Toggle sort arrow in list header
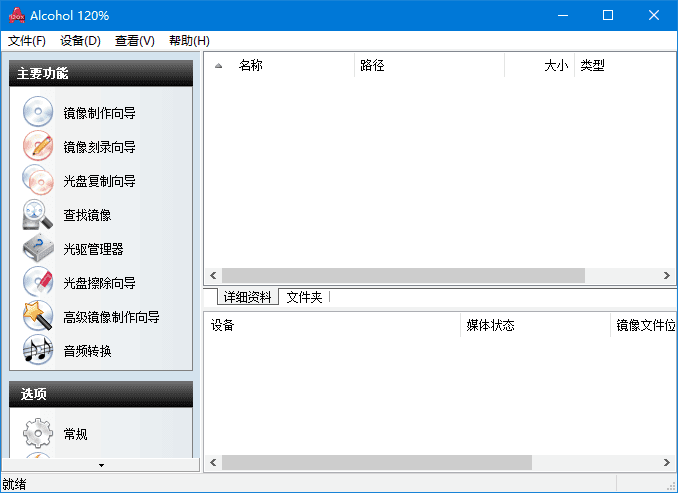Viewport: 678px width, 493px height. [x=218, y=66]
